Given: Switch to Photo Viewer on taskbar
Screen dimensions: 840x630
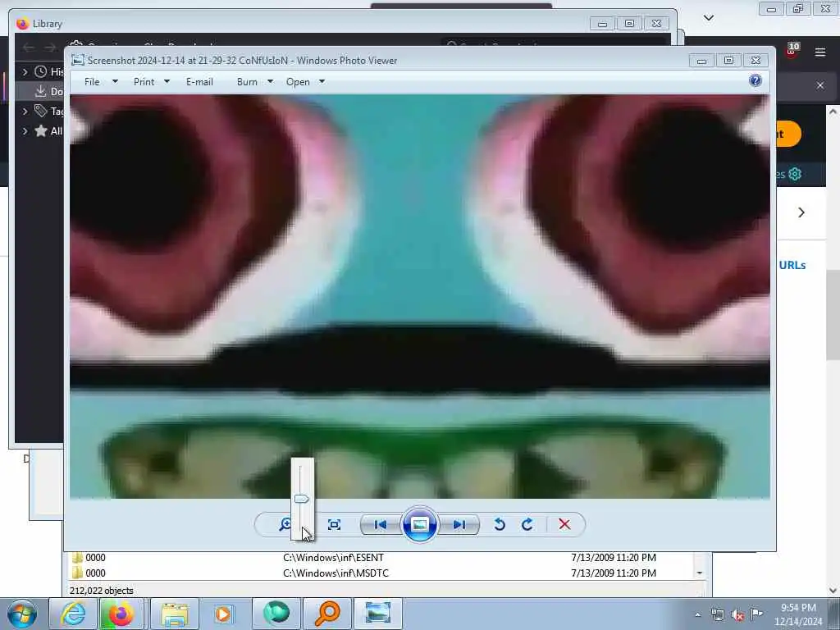Looking at the screenshot, I should (x=377, y=614).
